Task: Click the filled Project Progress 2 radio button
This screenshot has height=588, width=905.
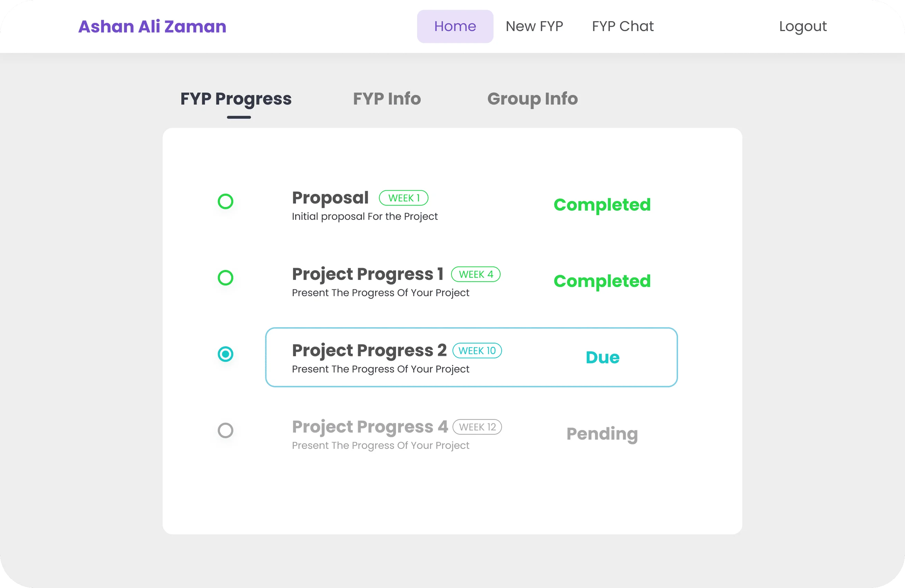Action: pyautogui.click(x=226, y=354)
